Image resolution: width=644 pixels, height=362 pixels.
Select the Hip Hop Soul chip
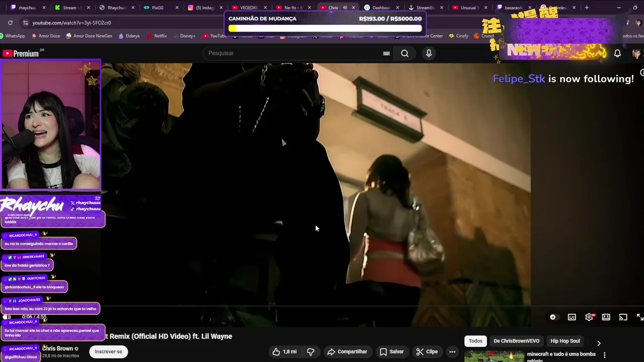coord(565,341)
